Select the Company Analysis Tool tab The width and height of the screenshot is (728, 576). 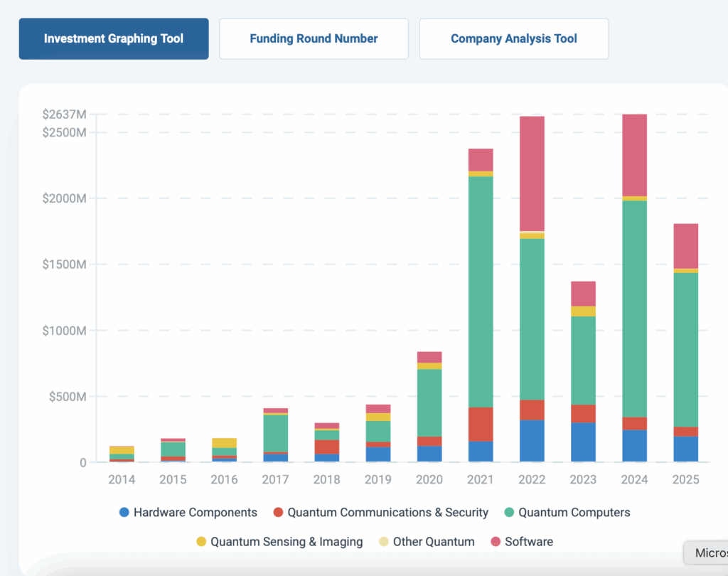coord(513,38)
